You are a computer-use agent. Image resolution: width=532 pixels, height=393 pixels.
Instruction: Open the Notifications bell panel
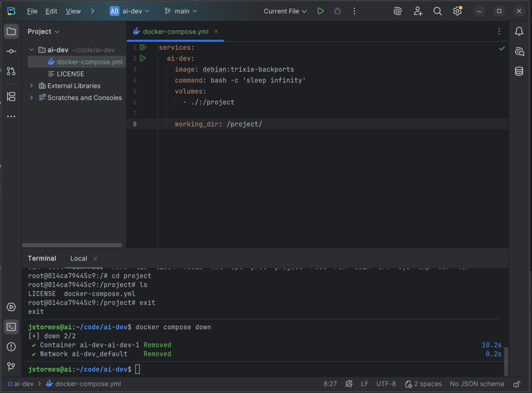point(518,32)
